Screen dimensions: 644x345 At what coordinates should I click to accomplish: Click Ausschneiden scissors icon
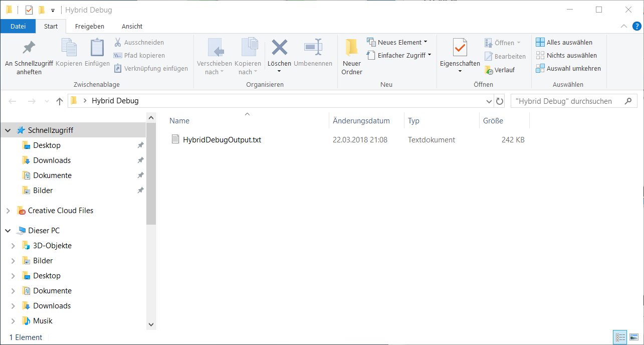pyautogui.click(x=118, y=42)
